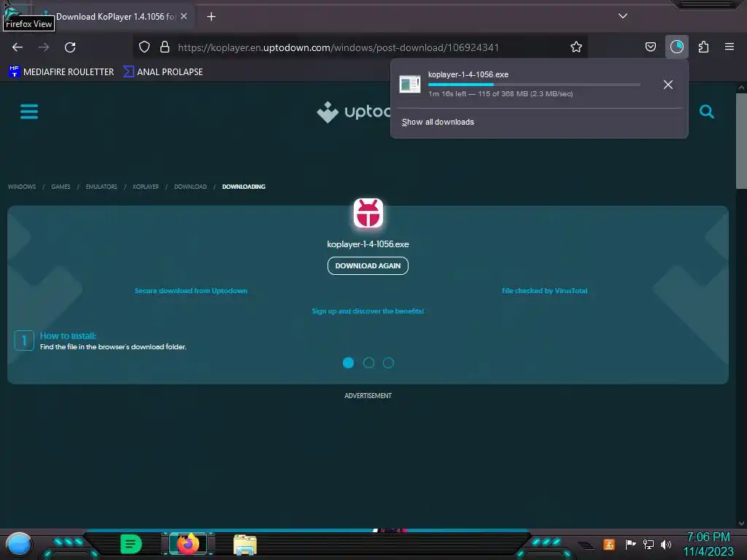
Task: Click the downloading file type icon in panel
Action: click(410, 85)
